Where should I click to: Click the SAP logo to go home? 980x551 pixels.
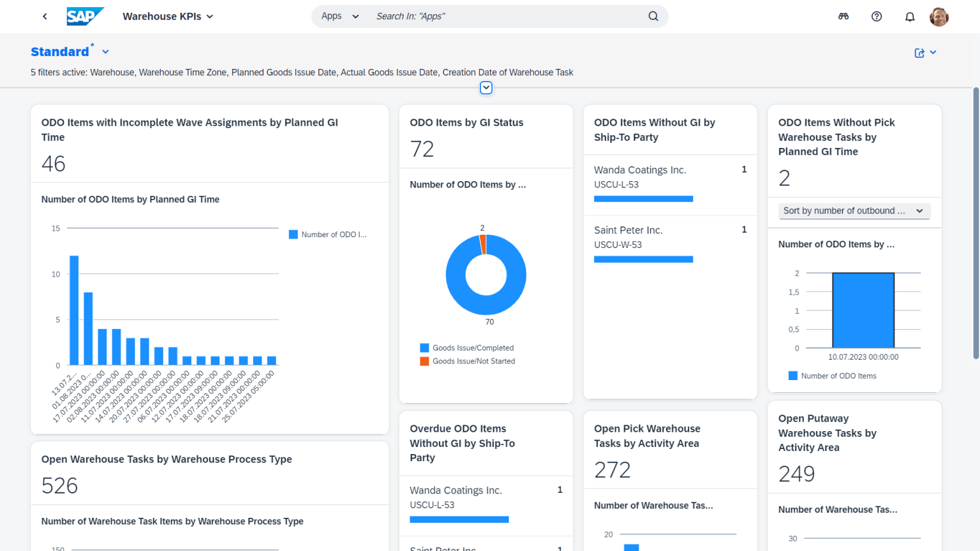[x=85, y=16]
